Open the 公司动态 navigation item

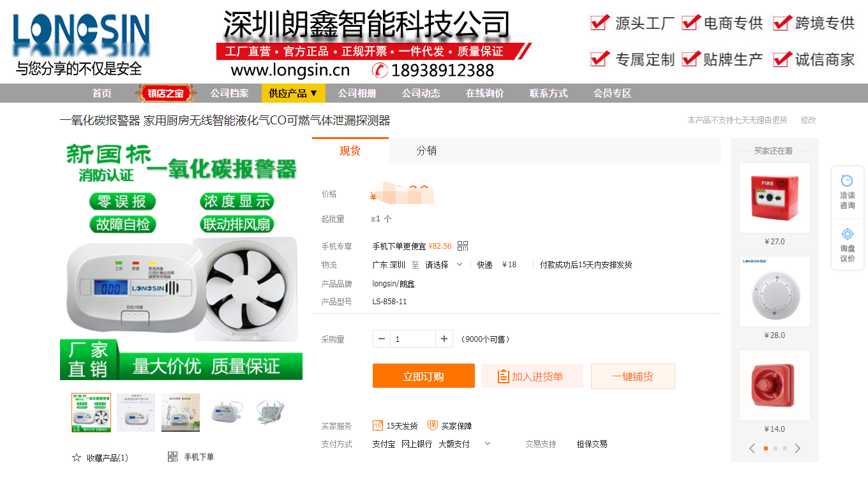coord(421,93)
